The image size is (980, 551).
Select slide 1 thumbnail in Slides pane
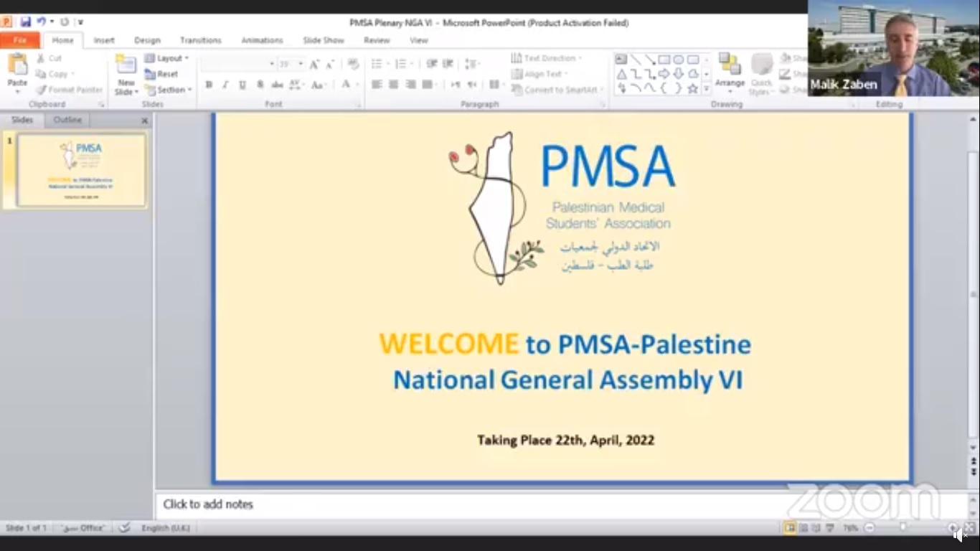[82, 170]
